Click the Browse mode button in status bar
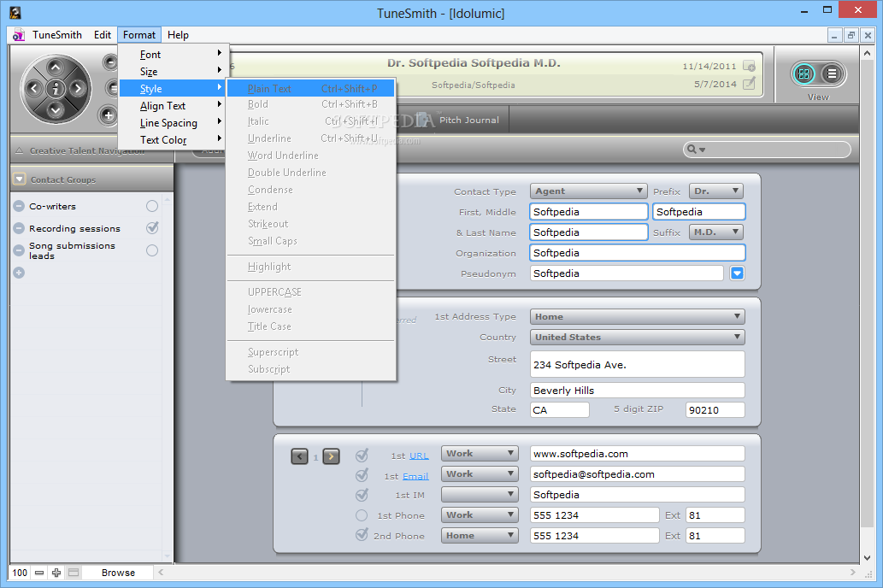This screenshot has width=883, height=588. pos(118,573)
